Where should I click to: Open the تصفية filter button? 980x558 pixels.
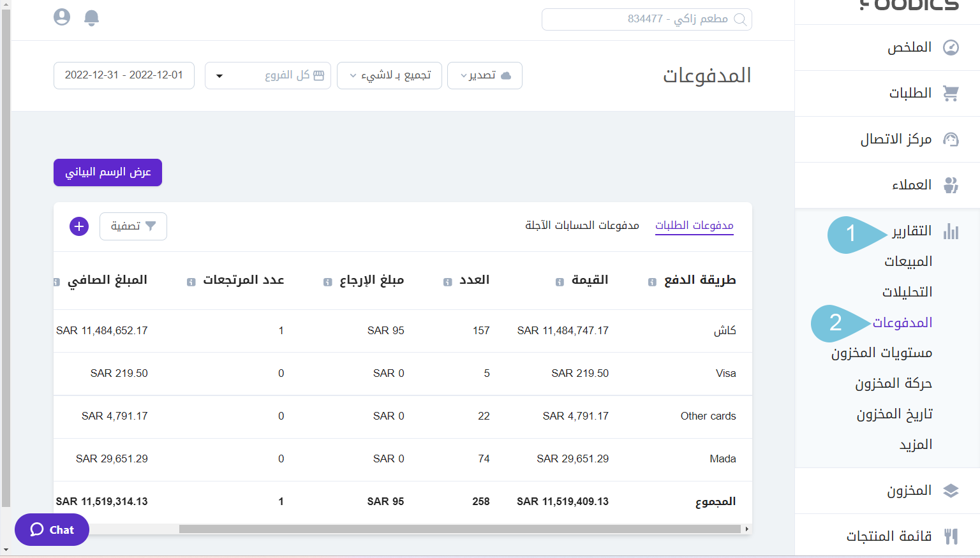tap(133, 226)
